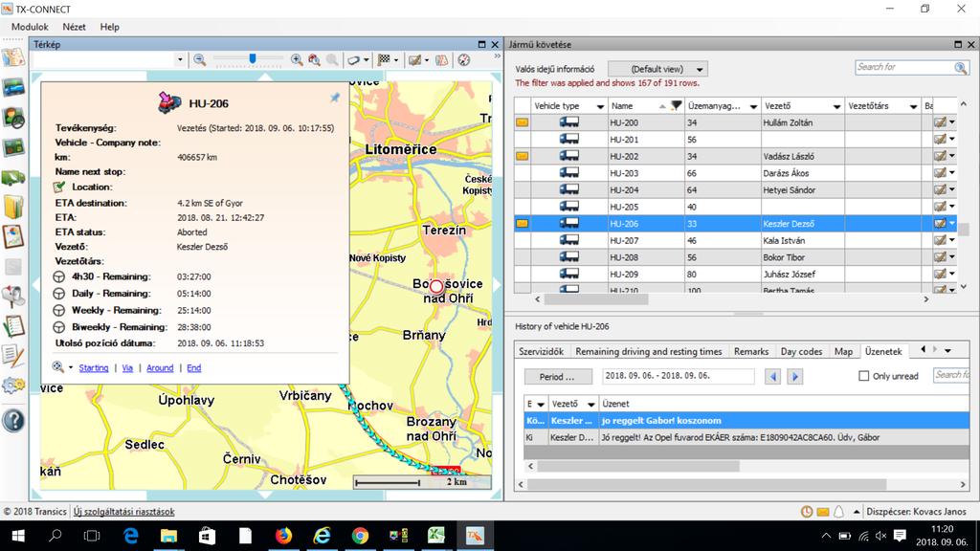Click the checkered flag toolbar icon
Screen dimensions: 980x551
(384, 60)
